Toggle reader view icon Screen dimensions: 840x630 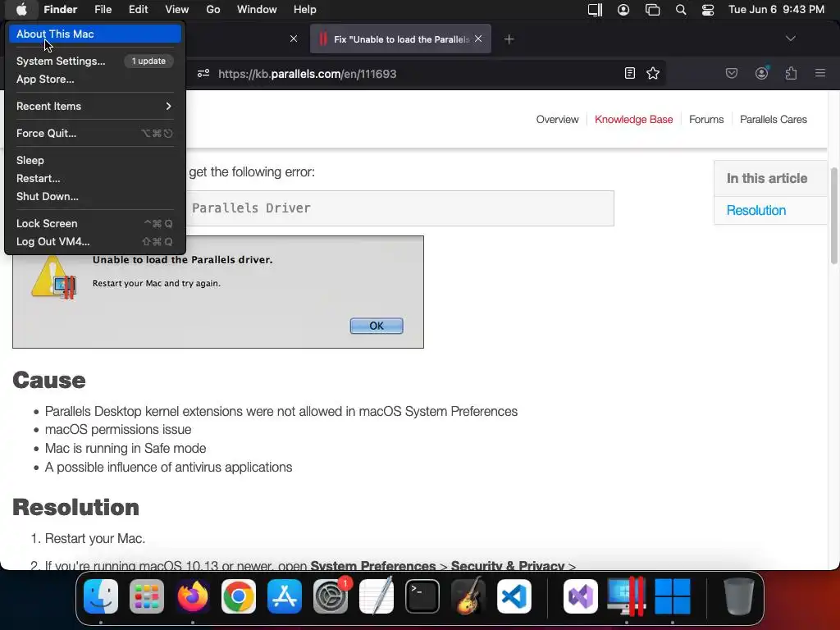coord(629,73)
